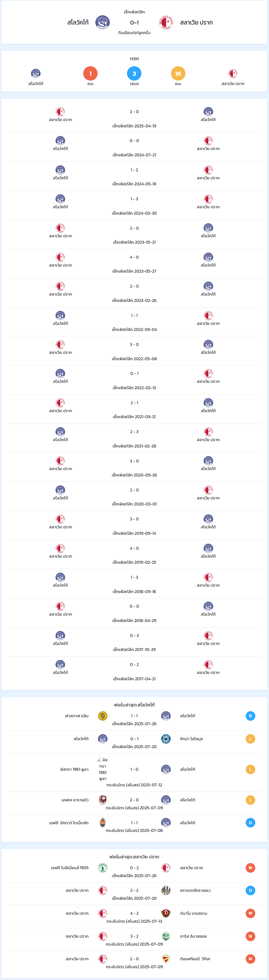This screenshot has width=269, height=980.
Task: Open the 1 - 1 match dated 2022-09-04
Action: [x=134, y=322]
